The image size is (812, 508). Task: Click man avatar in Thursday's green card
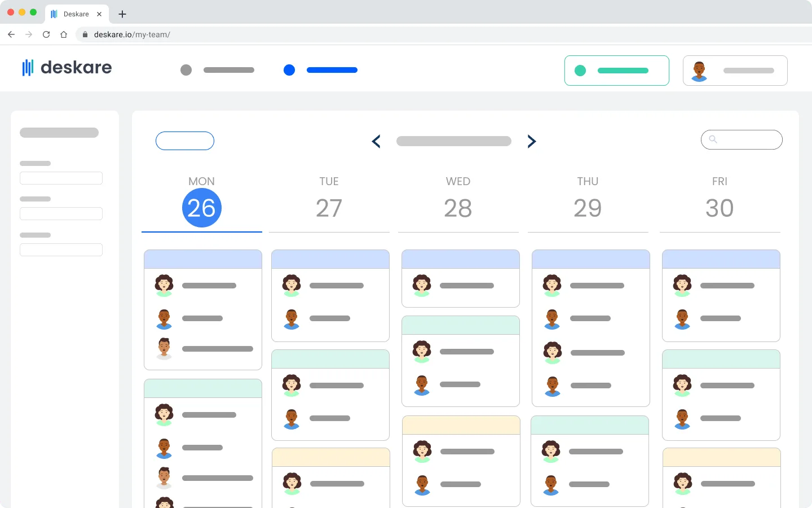pos(551,485)
